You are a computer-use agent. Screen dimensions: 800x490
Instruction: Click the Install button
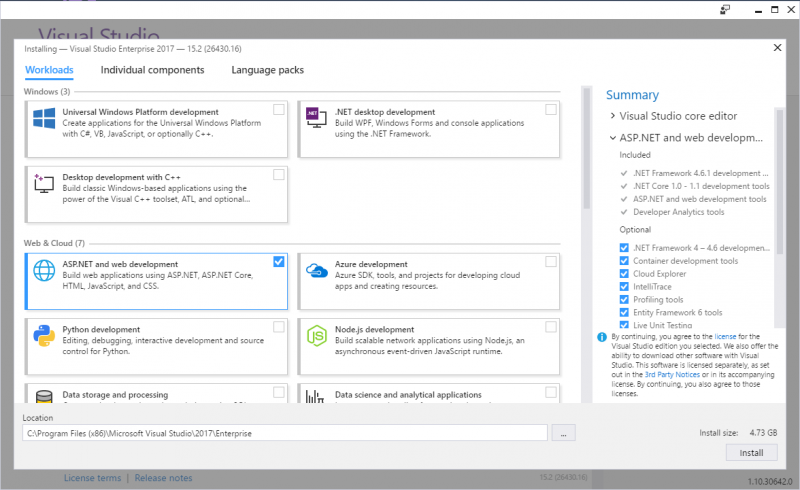(x=752, y=453)
